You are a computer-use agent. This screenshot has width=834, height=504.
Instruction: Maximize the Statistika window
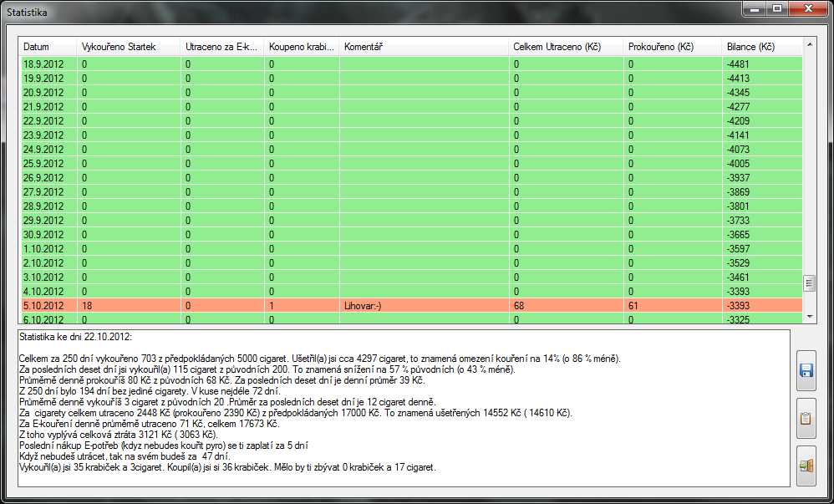[x=777, y=8]
